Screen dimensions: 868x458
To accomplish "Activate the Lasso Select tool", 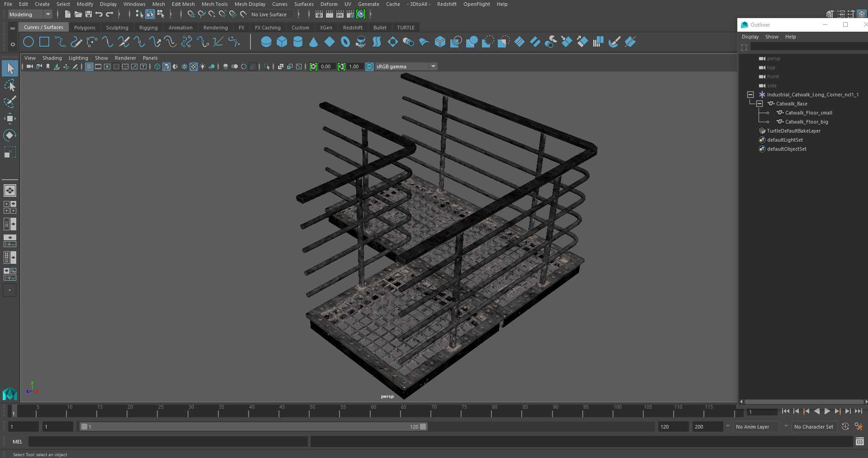I will pyautogui.click(x=10, y=85).
